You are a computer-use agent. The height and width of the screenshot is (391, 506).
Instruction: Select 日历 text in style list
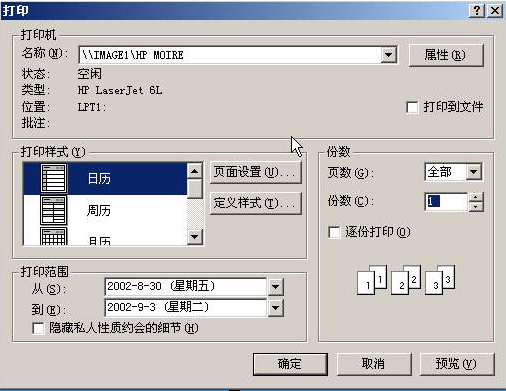99,178
